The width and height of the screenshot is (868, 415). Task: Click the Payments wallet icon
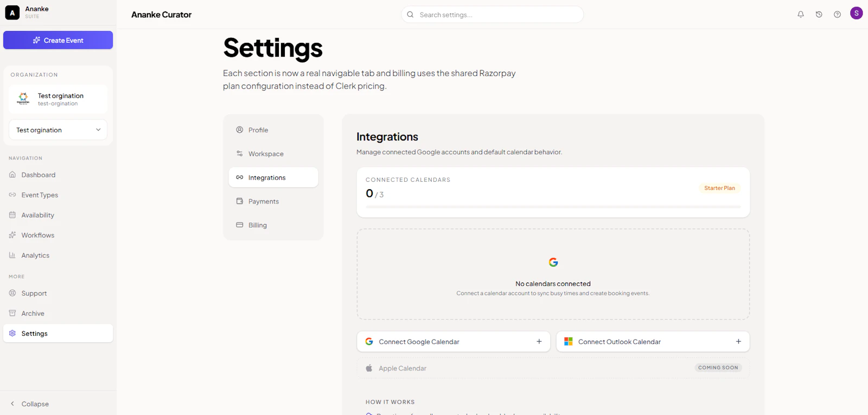click(240, 201)
